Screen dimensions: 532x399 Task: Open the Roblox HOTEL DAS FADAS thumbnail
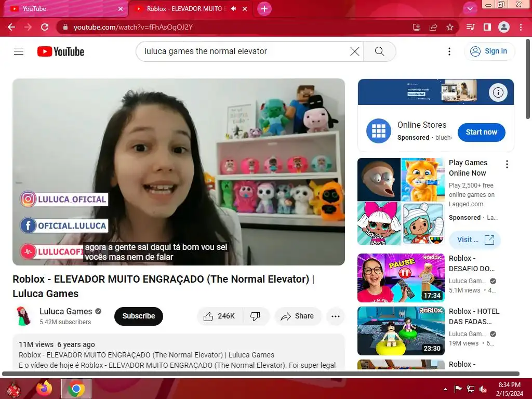pyautogui.click(x=401, y=331)
